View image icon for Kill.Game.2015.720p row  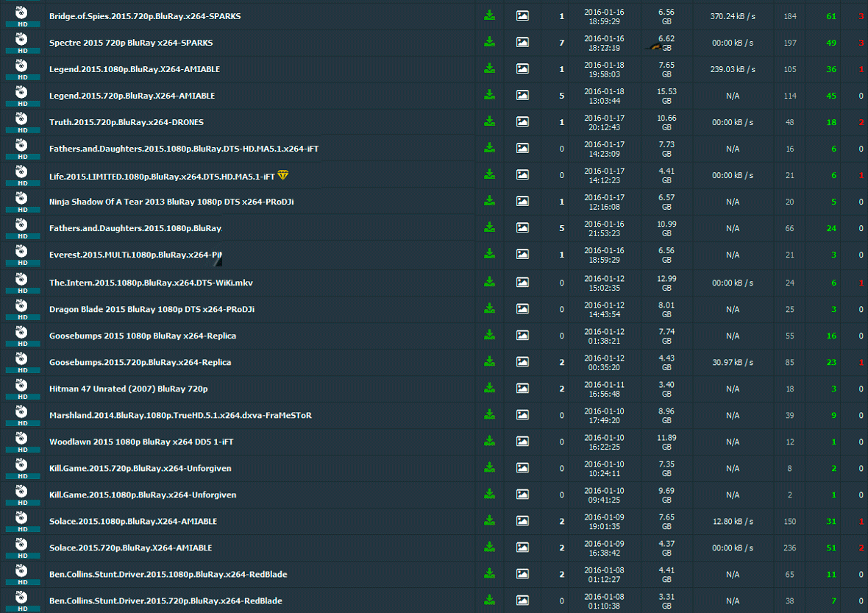(x=522, y=469)
